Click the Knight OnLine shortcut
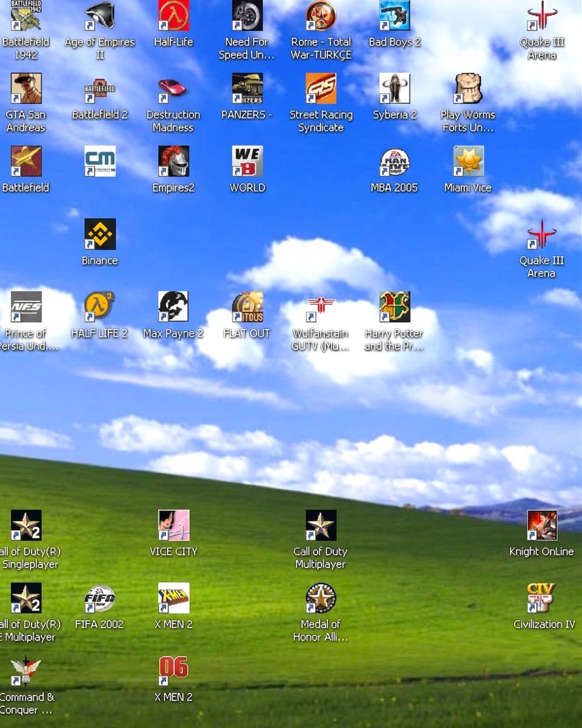Image resolution: width=582 pixels, height=728 pixels. (x=542, y=525)
